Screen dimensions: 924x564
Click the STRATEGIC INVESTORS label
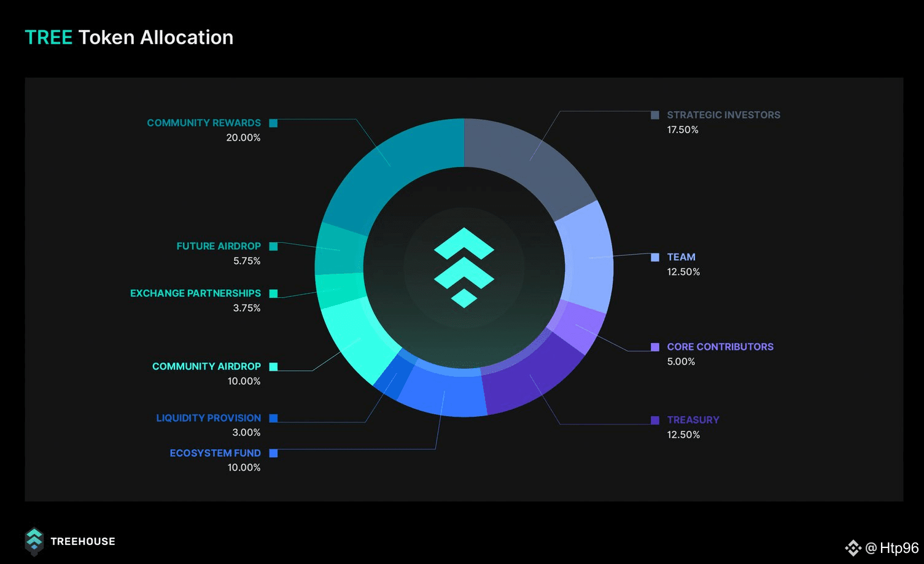[724, 115]
